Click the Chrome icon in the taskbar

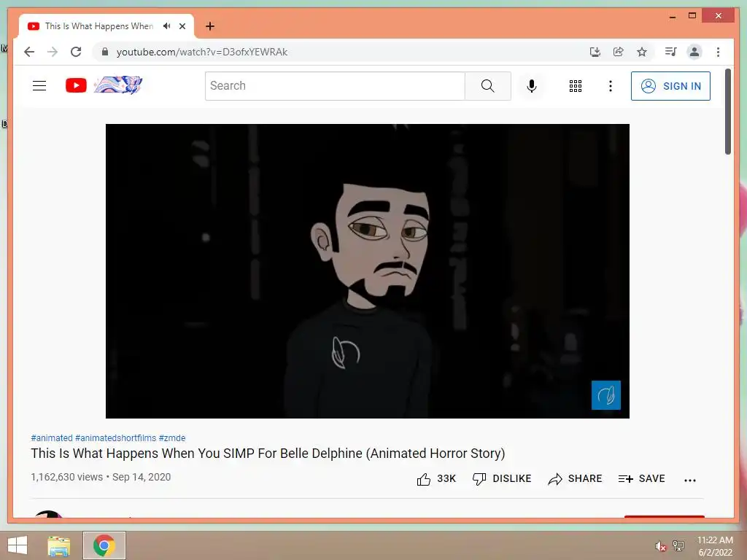[x=104, y=545]
